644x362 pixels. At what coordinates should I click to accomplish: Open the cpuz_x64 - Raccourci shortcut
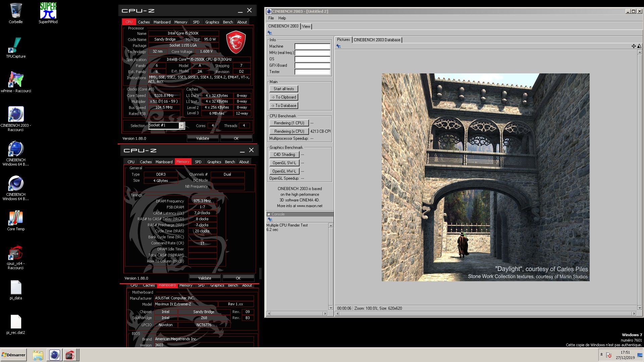[x=16, y=257]
